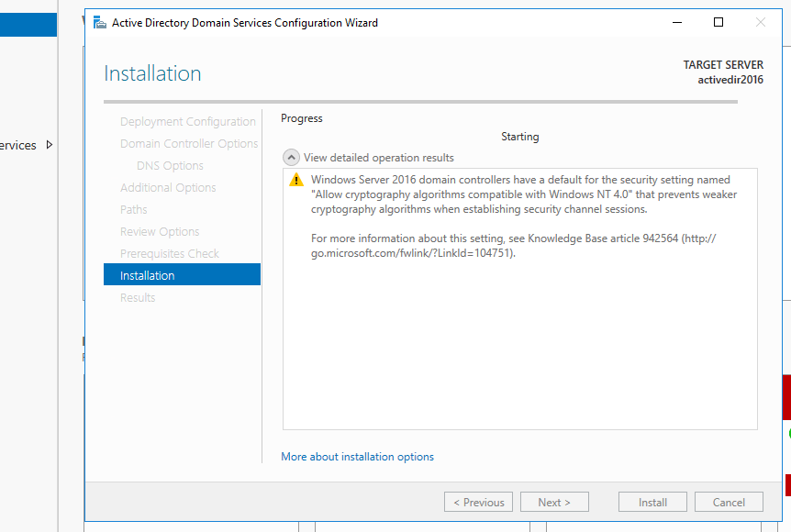Screen dimensions: 791x532
Task: Click the yellow warning icon in results
Action: point(295,180)
